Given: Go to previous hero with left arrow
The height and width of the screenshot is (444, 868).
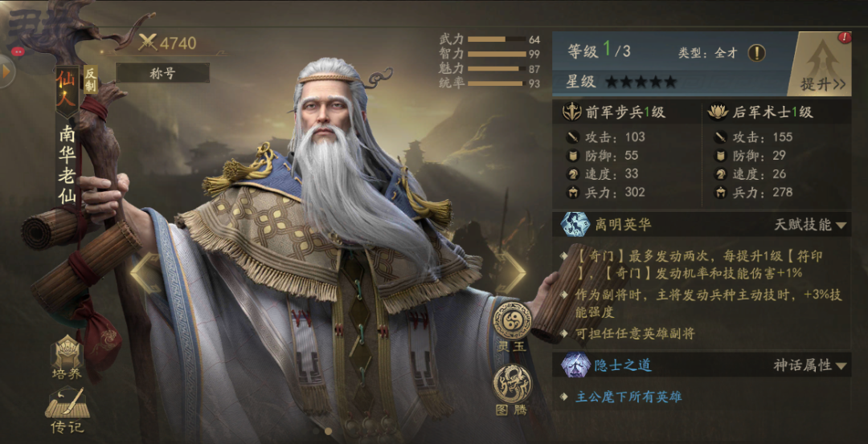Looking at the screenshot, I should (x=145, y=273).
